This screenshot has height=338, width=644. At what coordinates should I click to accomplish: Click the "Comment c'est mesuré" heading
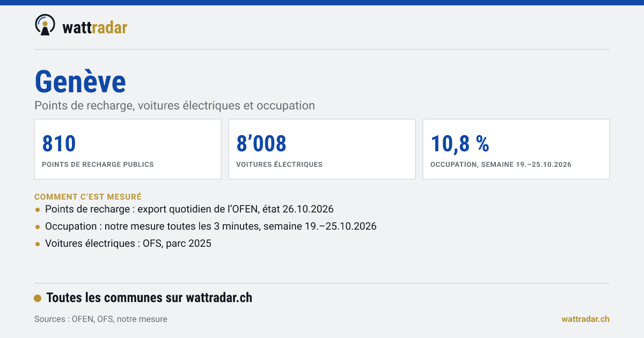(x=88, y=197)
